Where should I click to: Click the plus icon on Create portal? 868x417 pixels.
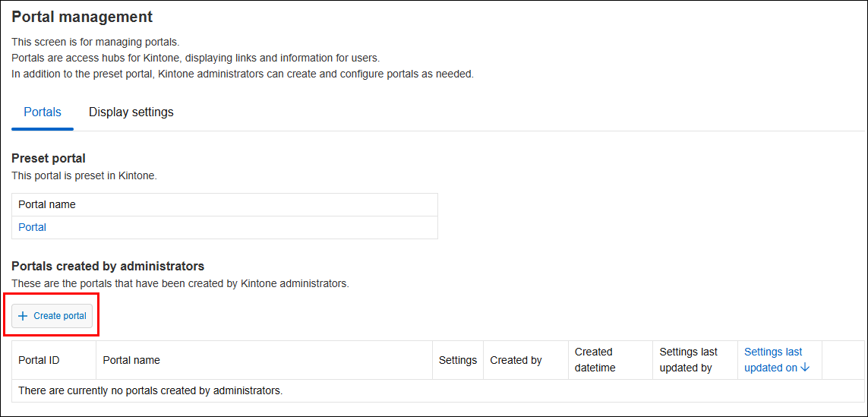(23, 316)
